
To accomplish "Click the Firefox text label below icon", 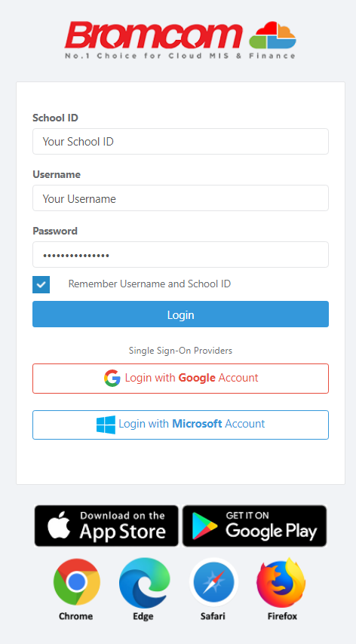I will 282,616.
